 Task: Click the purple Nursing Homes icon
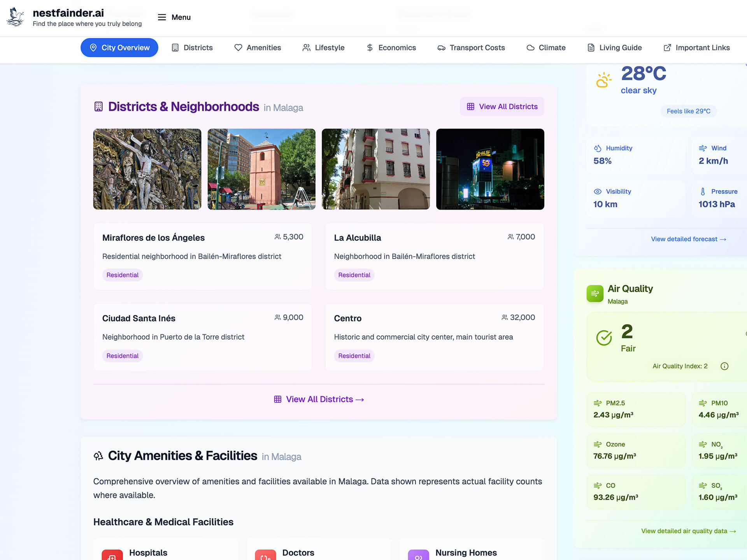[418, 555]
